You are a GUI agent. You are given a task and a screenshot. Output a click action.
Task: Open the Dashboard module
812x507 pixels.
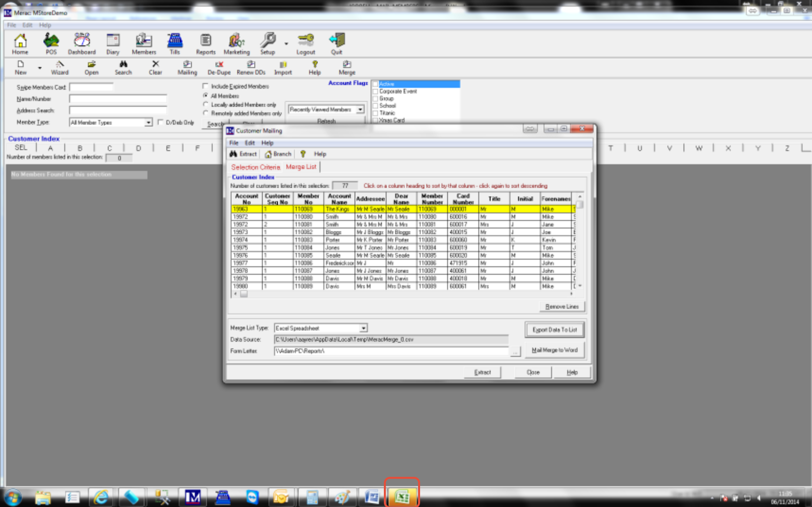point(82,43)
